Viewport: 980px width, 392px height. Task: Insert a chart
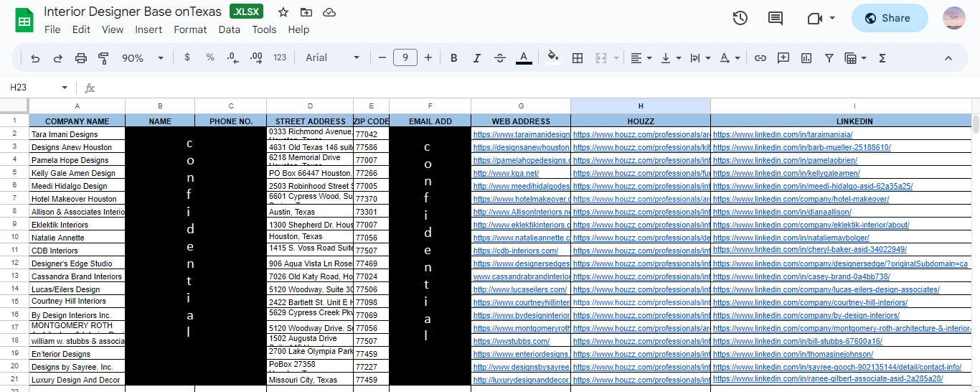click(x=806, y=58)
